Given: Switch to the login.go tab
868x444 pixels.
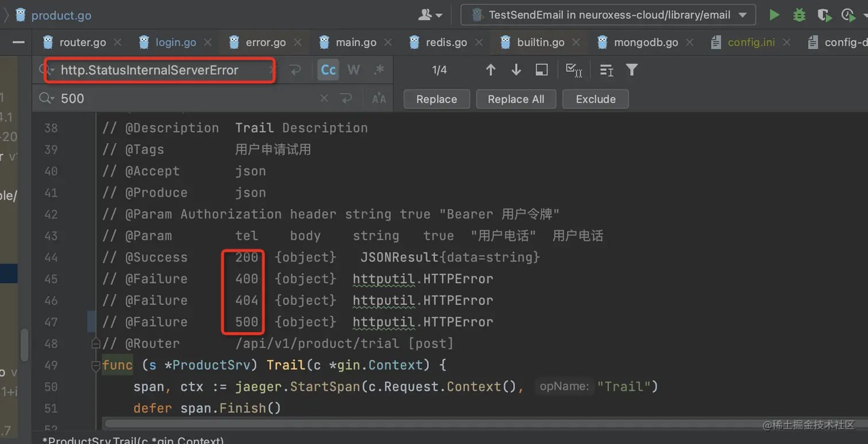Looking at the screenshot, I should click(x=176, y=43).
